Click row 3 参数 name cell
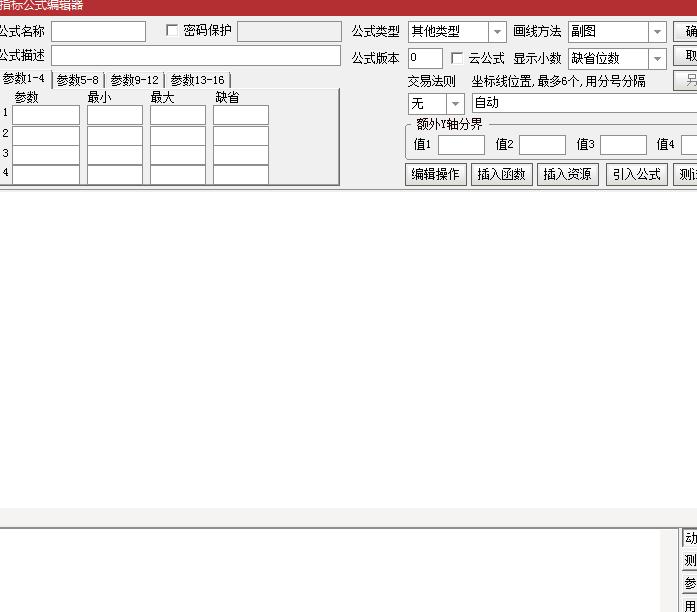This screenshot has height=612, width=697. (46, 155)
